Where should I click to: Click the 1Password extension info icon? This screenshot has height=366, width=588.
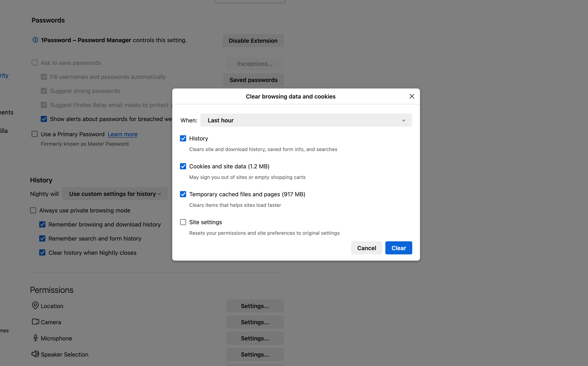[35, 40]
